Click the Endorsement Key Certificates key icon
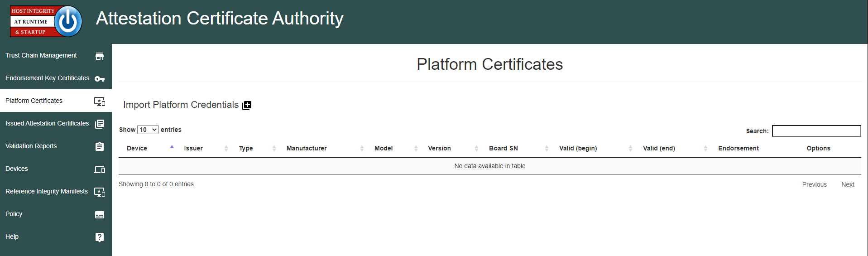This screenshot has height=256, width=868. click(100, 79)
